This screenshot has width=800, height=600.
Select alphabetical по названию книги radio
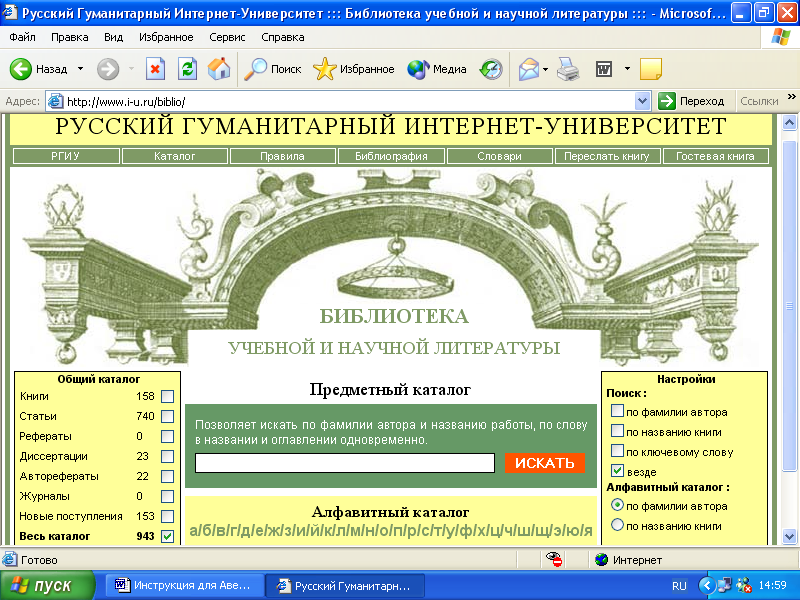tap(617, 525)
